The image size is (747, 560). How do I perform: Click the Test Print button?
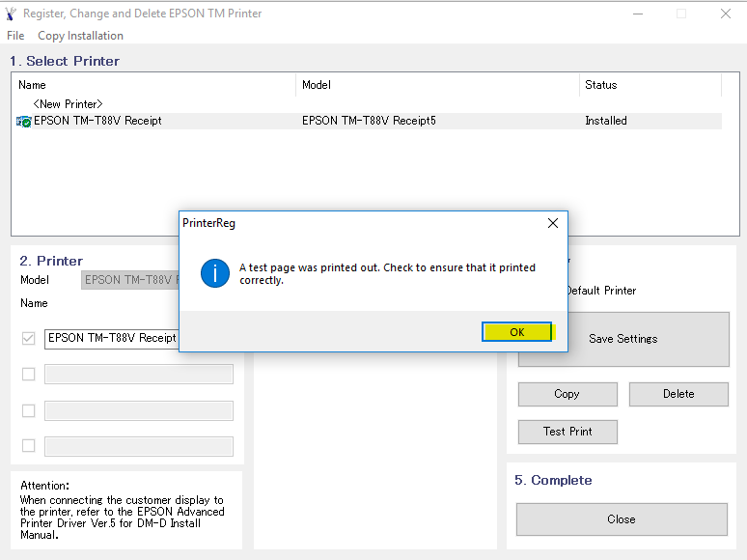pos(567,432)
